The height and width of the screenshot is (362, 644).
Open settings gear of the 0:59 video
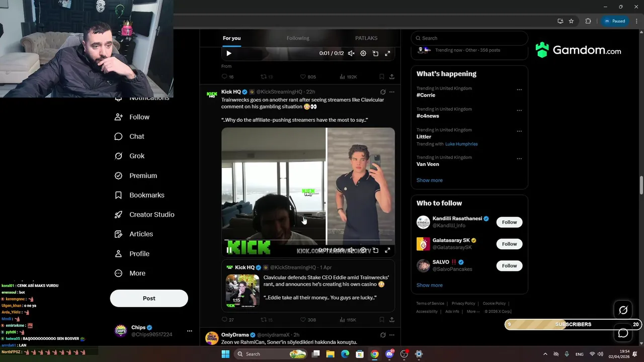(x=363, y=250)
